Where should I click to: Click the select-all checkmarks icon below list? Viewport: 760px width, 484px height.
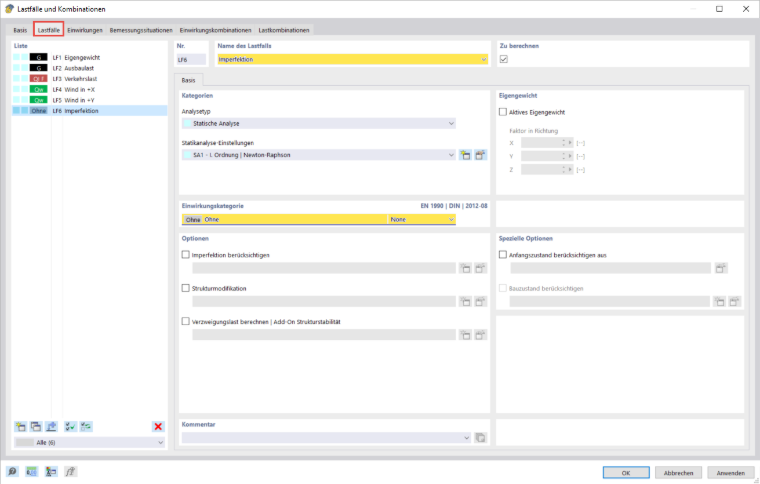[71, 426]
